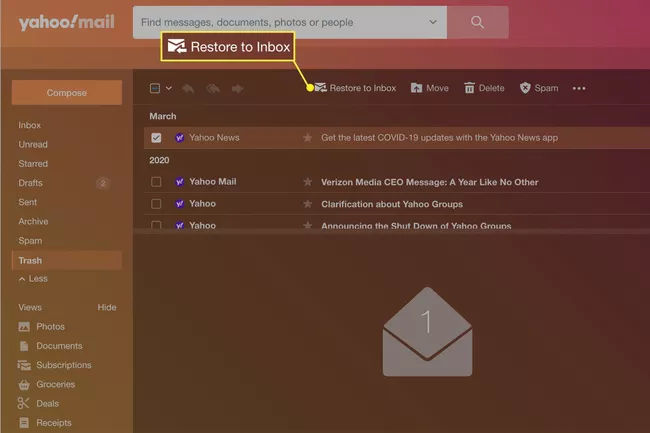This screenshot has width=650, height=433.
Task: Open the Clarification about Yahoo Groups subject
Action: click(x=392, y=204)
